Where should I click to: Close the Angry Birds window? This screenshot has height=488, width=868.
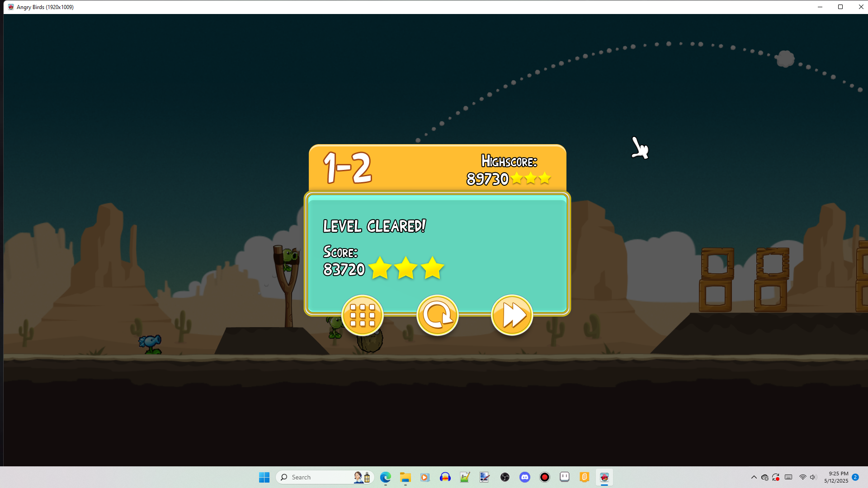(861, 7)
